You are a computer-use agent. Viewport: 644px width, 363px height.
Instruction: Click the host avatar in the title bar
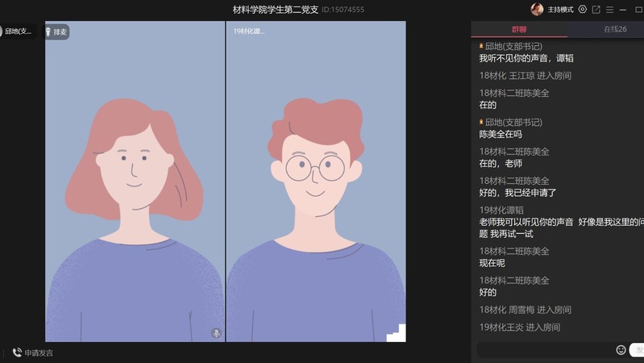tap(537, 10)
